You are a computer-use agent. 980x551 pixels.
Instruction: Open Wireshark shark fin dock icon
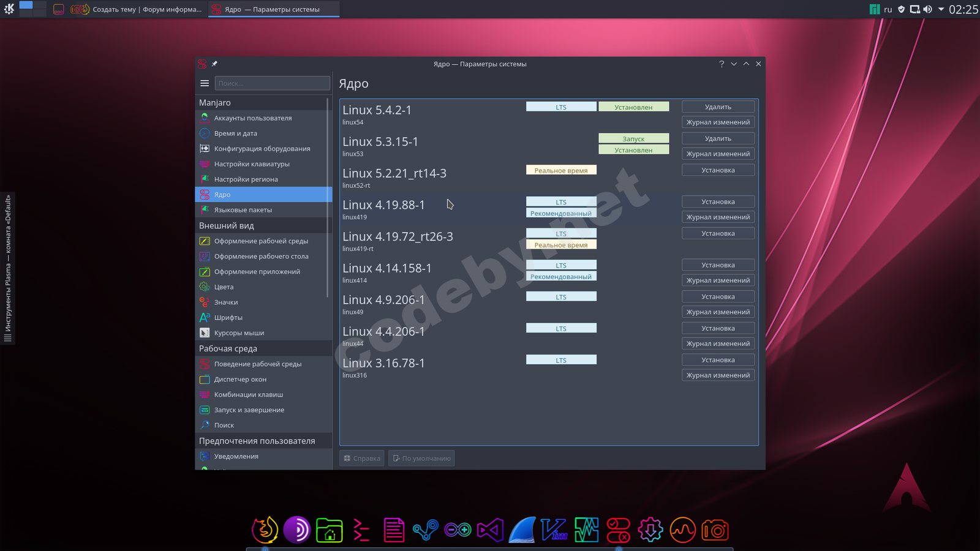tap(522, 530)
